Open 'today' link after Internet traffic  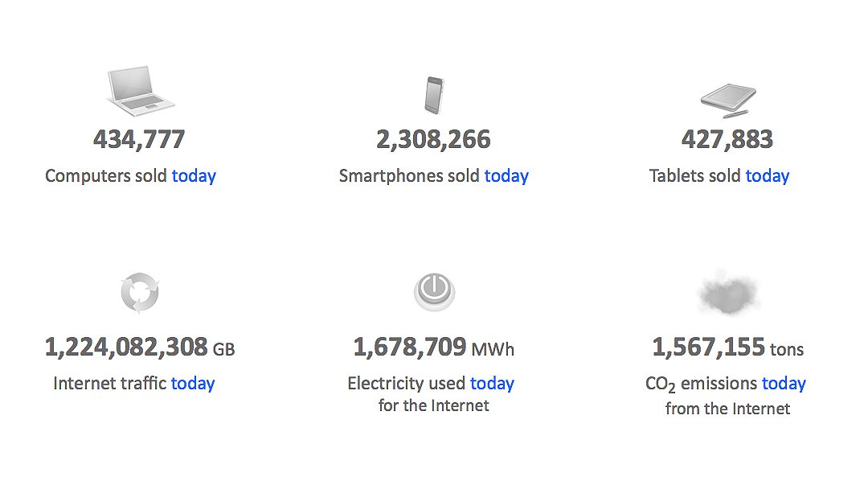[x=193, y=384]
